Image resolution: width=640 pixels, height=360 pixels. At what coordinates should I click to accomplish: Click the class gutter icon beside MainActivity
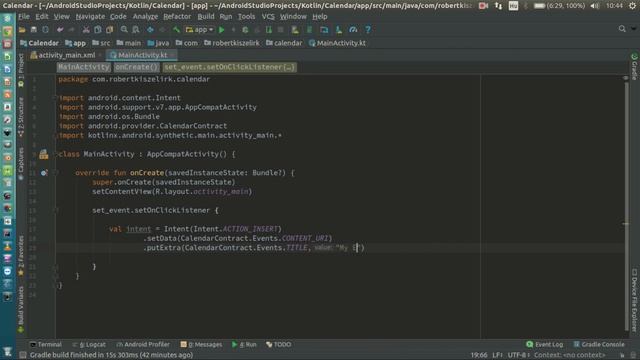(44, 154)
